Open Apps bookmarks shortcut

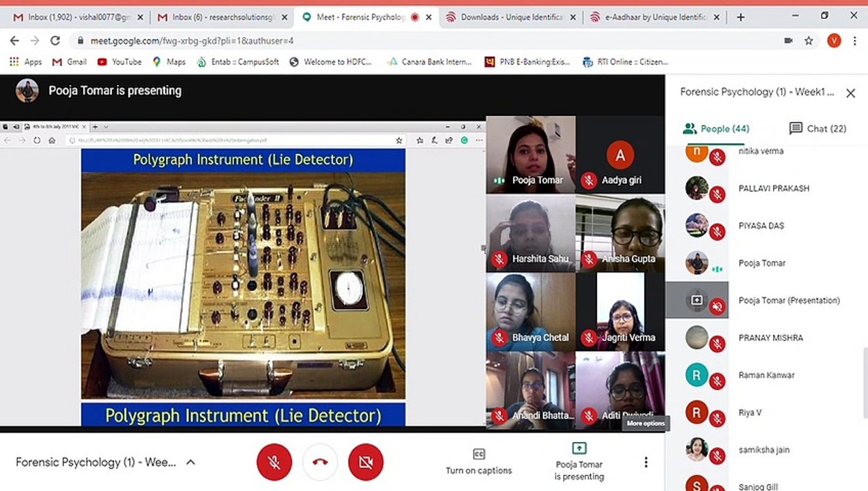(25, 62)
